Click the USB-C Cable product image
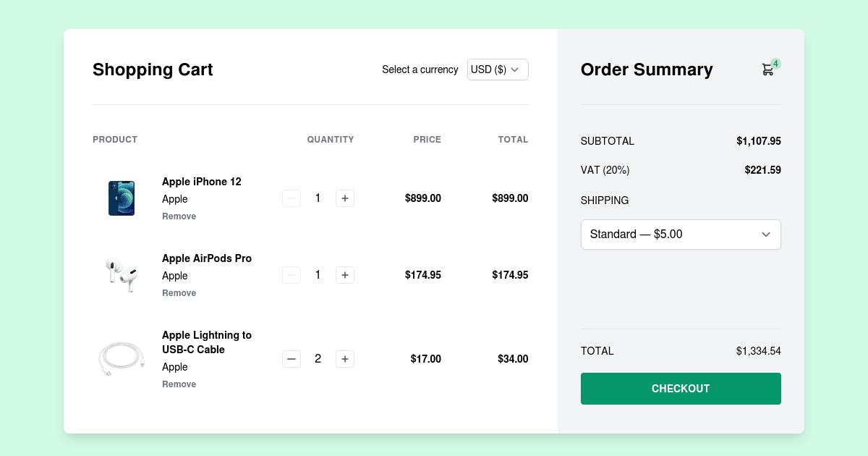Screen dimensions: 868x456 121,358
